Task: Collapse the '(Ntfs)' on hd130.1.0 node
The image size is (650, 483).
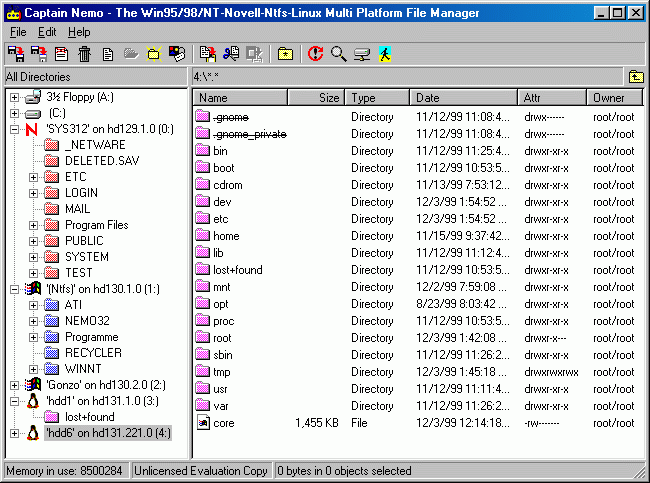Action: [x=14, y=289]
